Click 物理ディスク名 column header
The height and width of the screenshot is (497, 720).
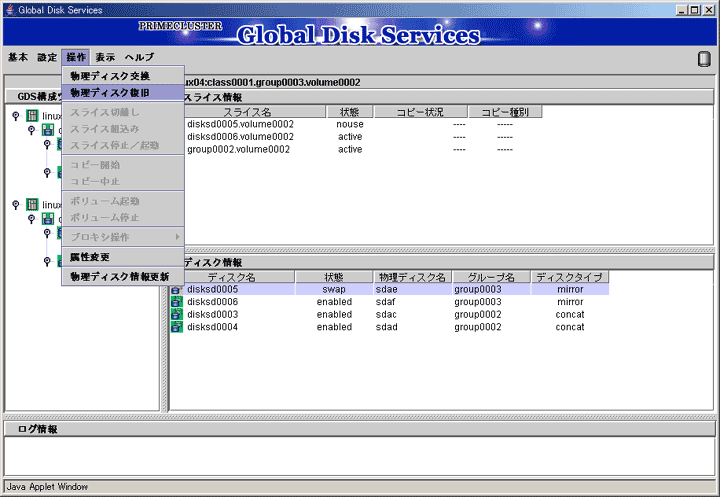click(x=412, y=277)
